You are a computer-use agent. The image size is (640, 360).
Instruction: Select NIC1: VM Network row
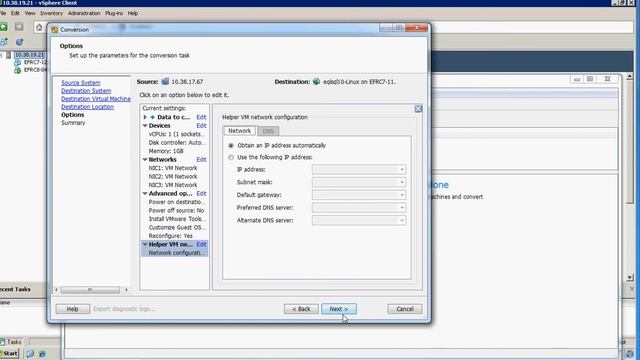point(173,168)
